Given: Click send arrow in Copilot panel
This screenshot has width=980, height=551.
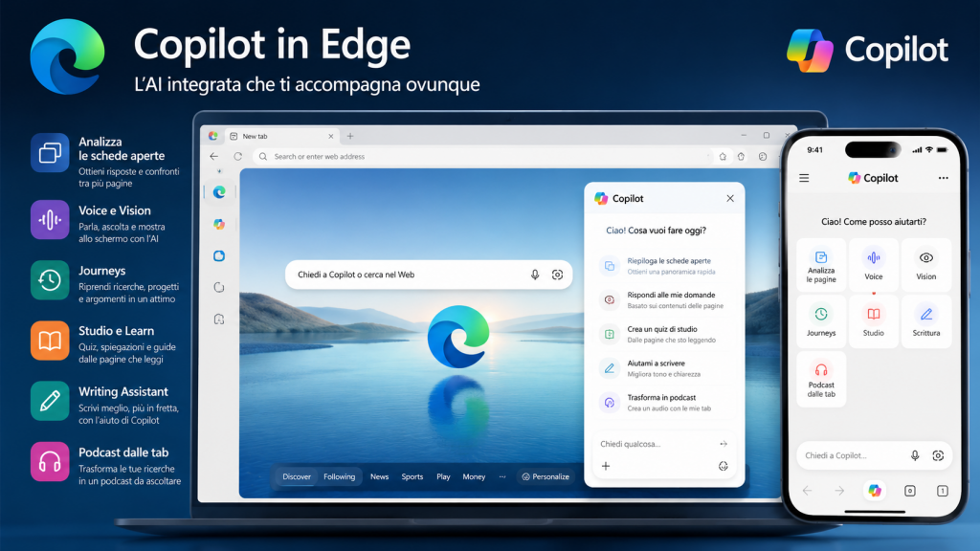Looking at the screenshot, I should tap(724, 444).
